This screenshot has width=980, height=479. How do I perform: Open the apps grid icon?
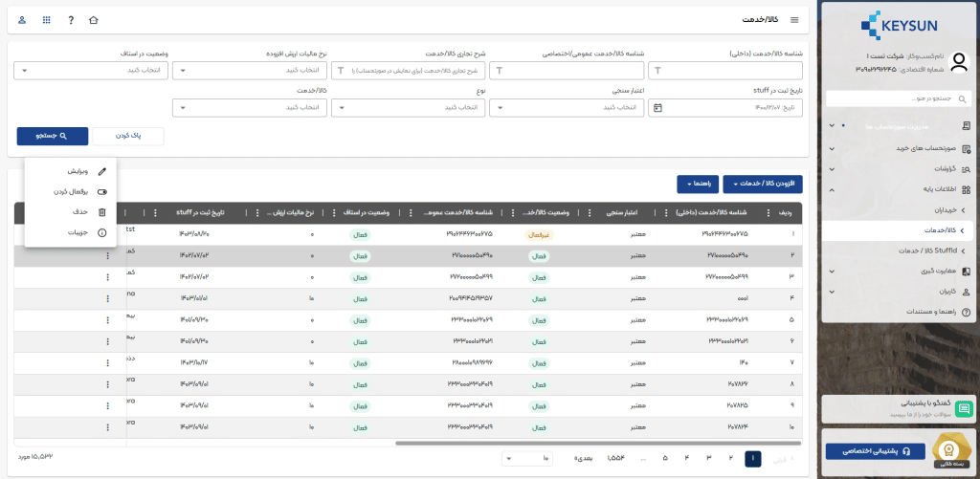(47, 19)
